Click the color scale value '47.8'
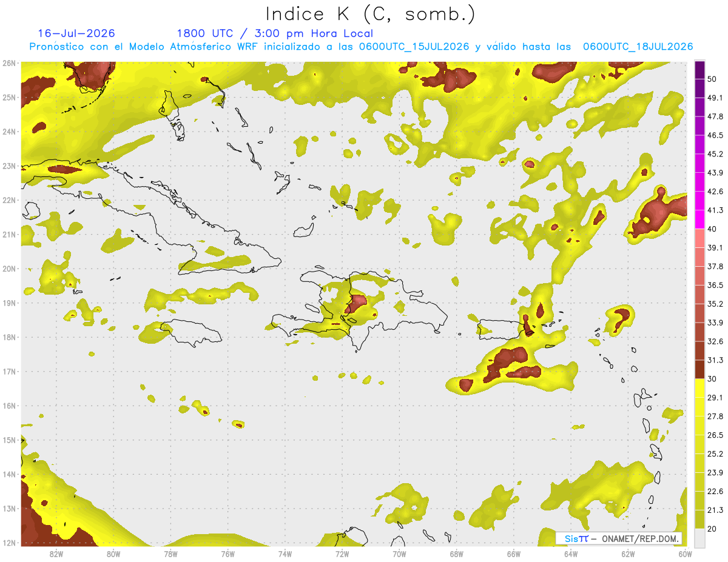The height and width of the screenshot is (562, 728). [x=715, y=116]
